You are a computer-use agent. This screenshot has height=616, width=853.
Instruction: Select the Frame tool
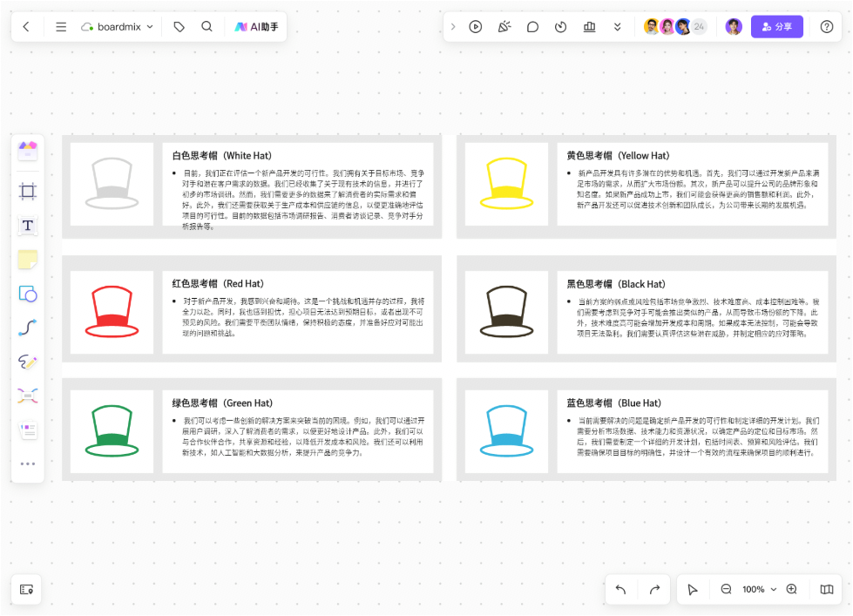[28, 191]
